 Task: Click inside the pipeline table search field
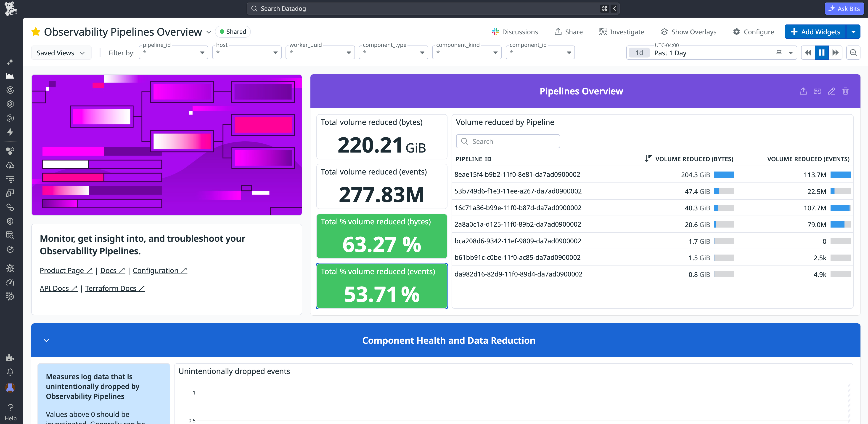pyautogui.click(x=508, y=141)
